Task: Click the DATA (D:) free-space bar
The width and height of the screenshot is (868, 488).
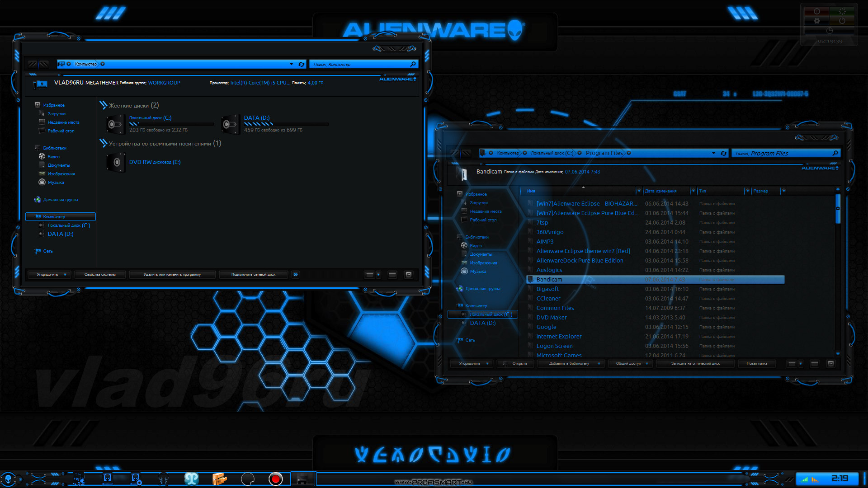Action: (x=286, y=124)
